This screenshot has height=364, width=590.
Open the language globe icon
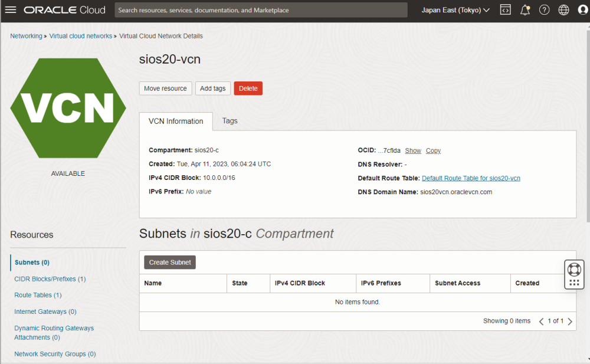563,10
